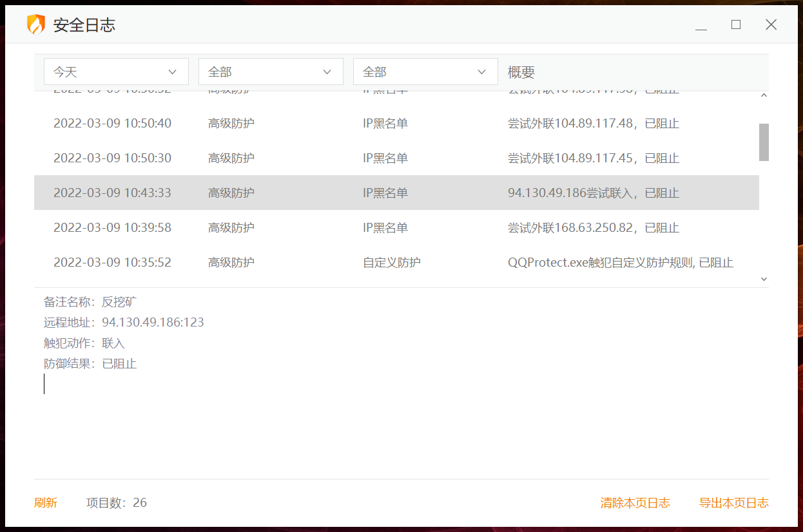Click the 自定义防护 cell

click(x=392, y=262)
